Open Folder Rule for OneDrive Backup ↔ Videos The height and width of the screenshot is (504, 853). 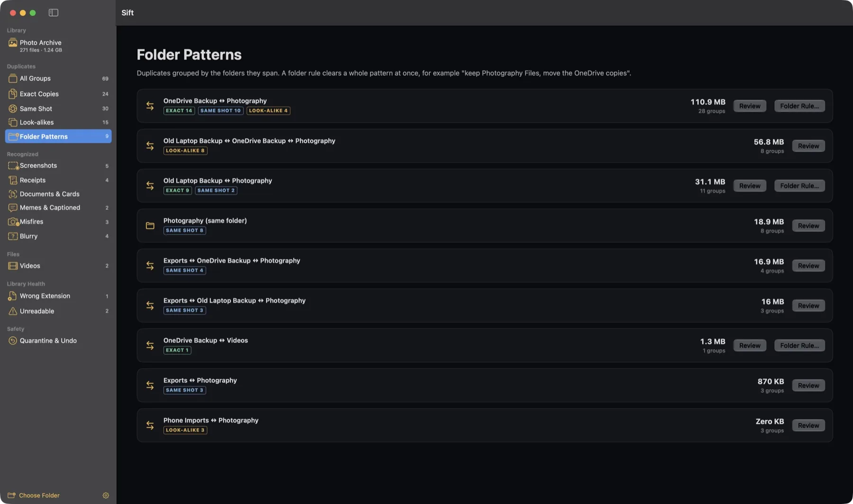click(799, 346)
